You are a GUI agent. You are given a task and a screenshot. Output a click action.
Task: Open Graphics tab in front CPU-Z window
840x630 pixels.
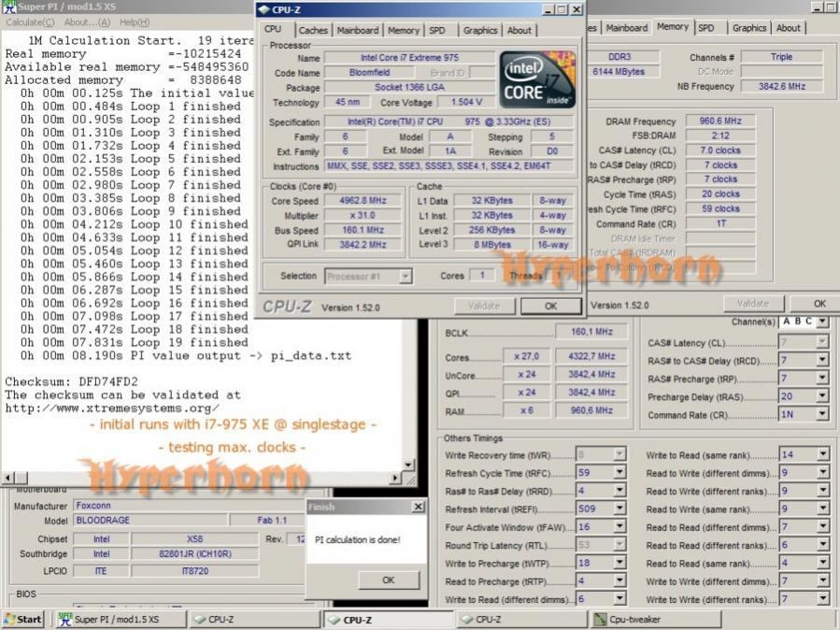480,31
